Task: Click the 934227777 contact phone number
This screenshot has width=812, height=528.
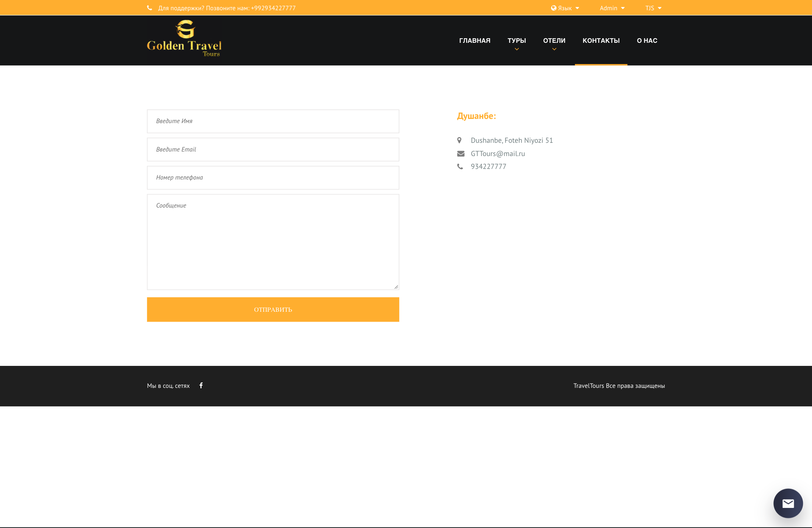Action: pyautogui.click(x=489, y=167)
